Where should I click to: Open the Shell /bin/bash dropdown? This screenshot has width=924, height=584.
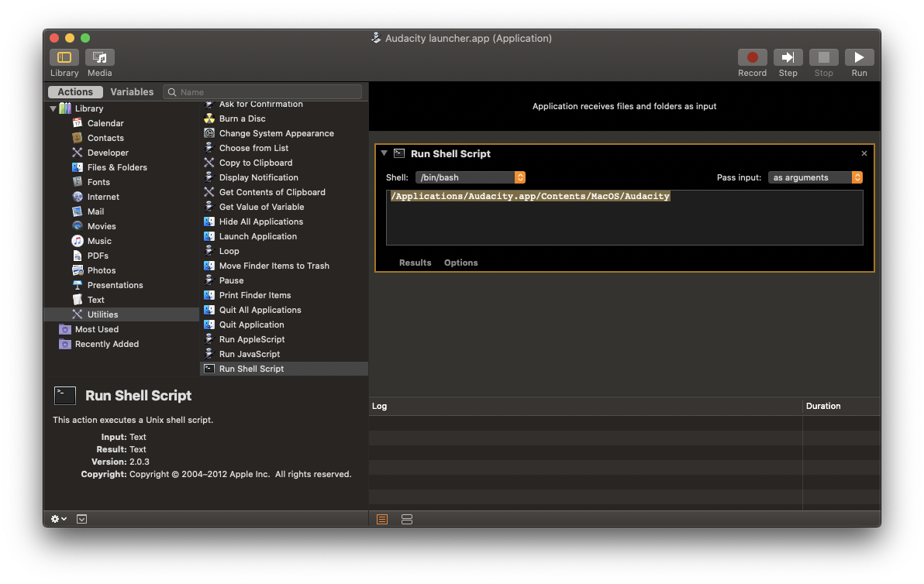471,177
